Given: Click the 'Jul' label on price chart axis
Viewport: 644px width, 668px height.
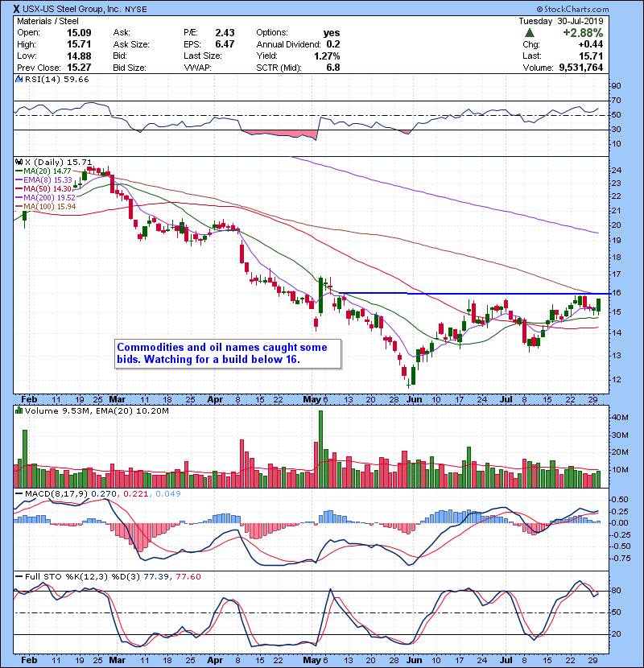Looking at the screenshot, I should point(506,400).
